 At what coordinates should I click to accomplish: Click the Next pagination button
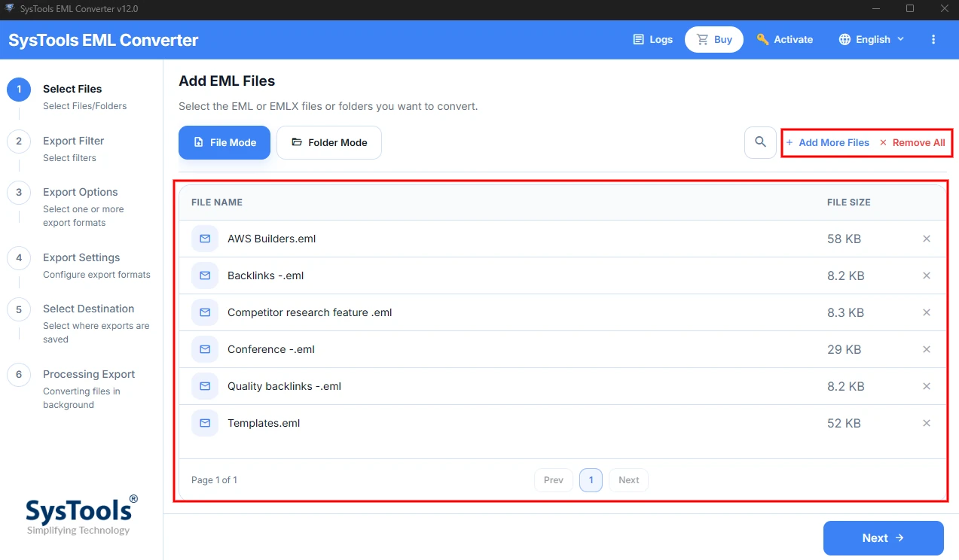point(628,480)
